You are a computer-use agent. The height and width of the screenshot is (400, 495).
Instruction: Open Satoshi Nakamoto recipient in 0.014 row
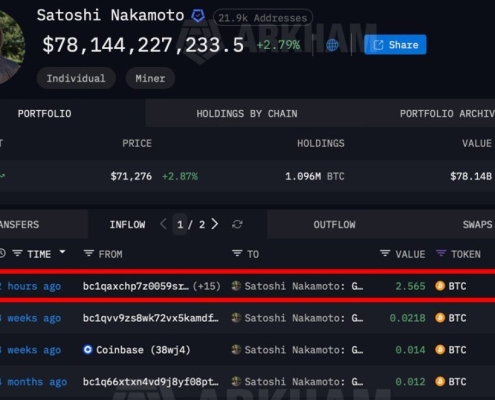[304, 350]
